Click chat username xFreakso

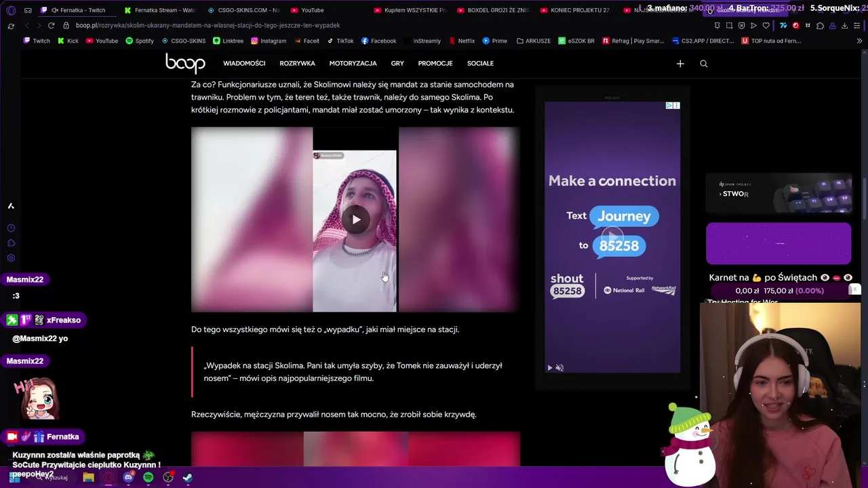pos(64,320)
